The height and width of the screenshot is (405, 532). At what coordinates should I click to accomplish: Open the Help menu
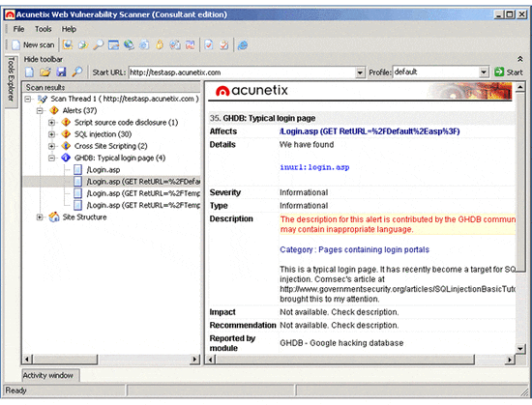(x=69, y=29)
